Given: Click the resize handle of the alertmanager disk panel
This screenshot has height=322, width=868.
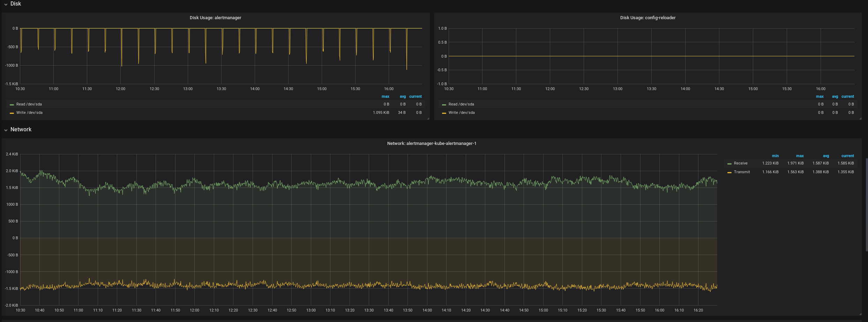Looking at the screenshot, I should tap(428, 119).
